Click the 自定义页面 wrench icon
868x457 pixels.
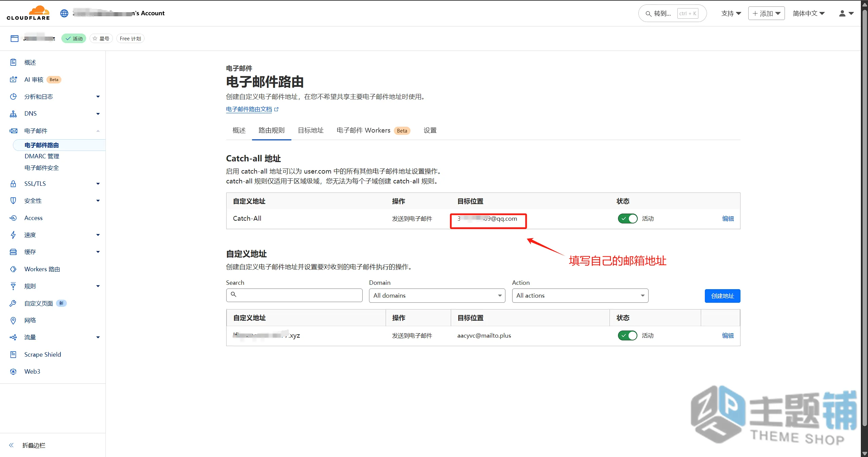(x=13, y=303)
